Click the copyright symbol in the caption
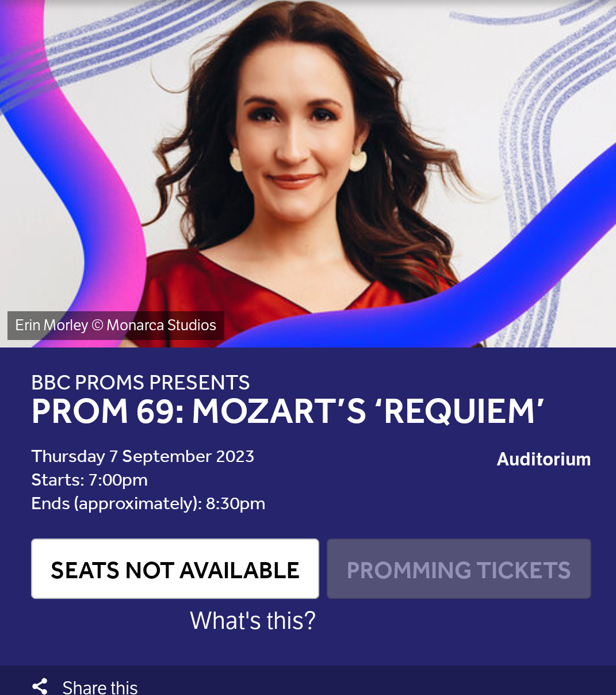 click(97, 325)
